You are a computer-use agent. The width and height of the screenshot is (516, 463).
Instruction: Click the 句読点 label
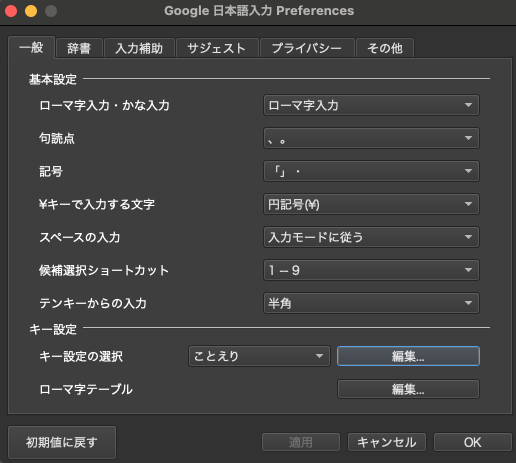57,138
